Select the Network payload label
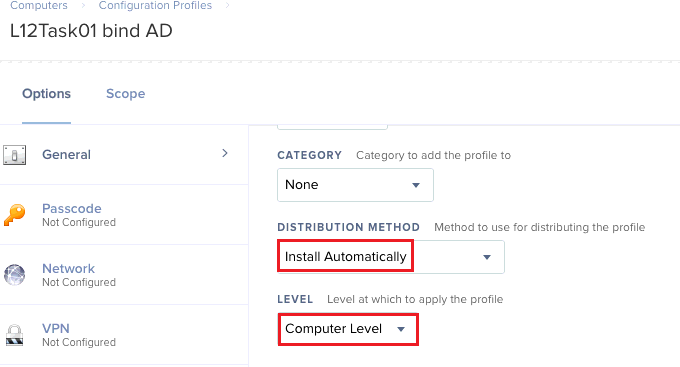 (x=69, y=269)
